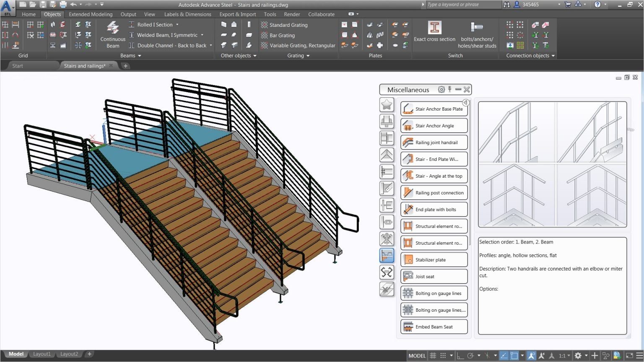Select the Embed Beam Seat connection

pyautogui.click(x=434, y=326)
